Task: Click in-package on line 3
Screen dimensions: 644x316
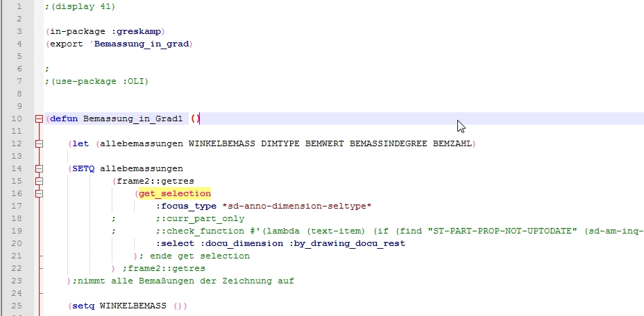Action: click(x=78, y=32)
